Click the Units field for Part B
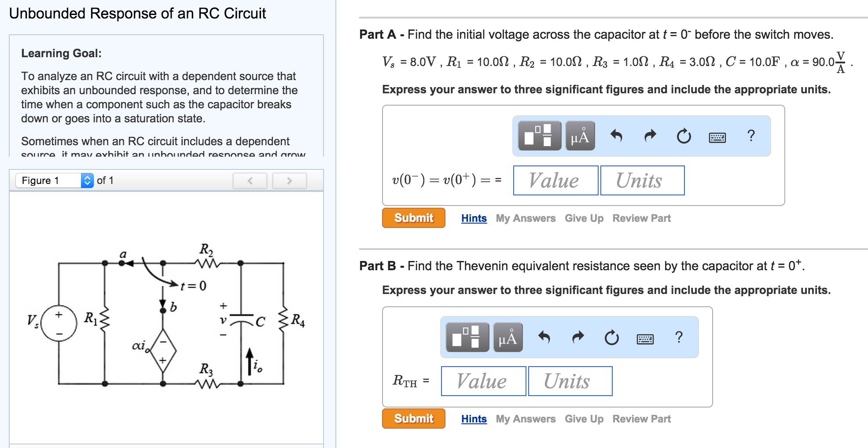Viewport: 868px width, 448px height. coord(570,381)
